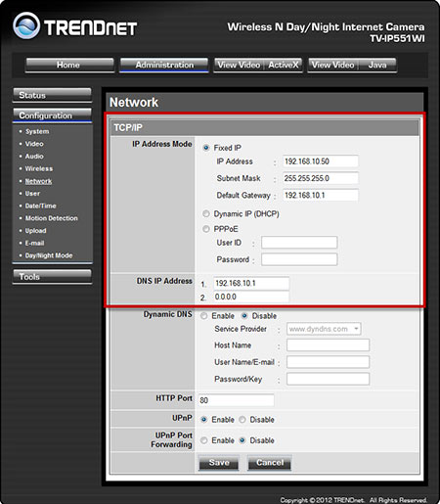Cancel the network changes
440x504 pixels.
(x=270, y=463)
